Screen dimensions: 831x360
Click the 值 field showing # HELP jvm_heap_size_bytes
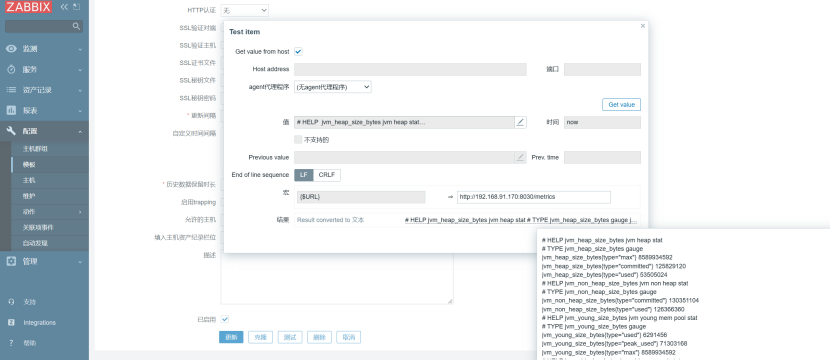click(x=404, y=122)
